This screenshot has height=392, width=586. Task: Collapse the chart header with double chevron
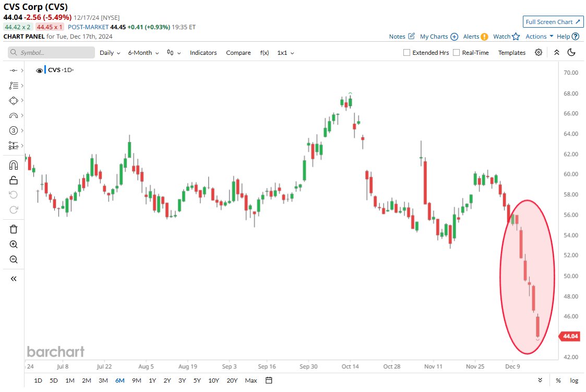(556, 52)
